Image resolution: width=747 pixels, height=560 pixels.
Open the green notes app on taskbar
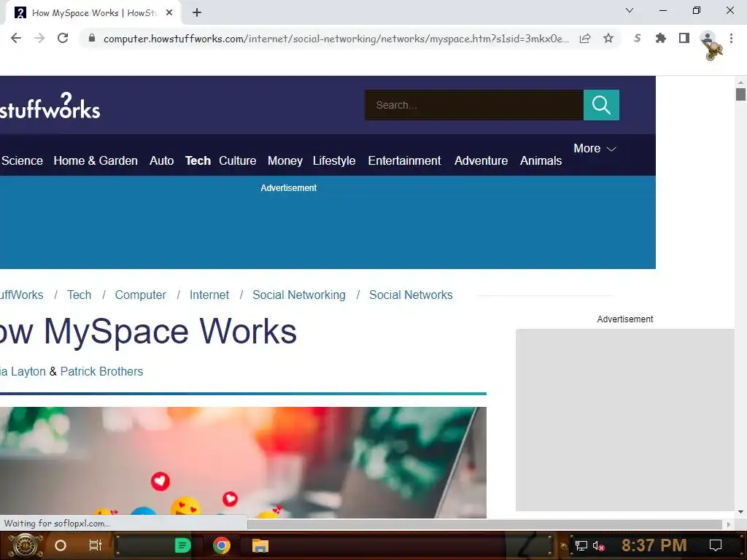coord(182,545)
